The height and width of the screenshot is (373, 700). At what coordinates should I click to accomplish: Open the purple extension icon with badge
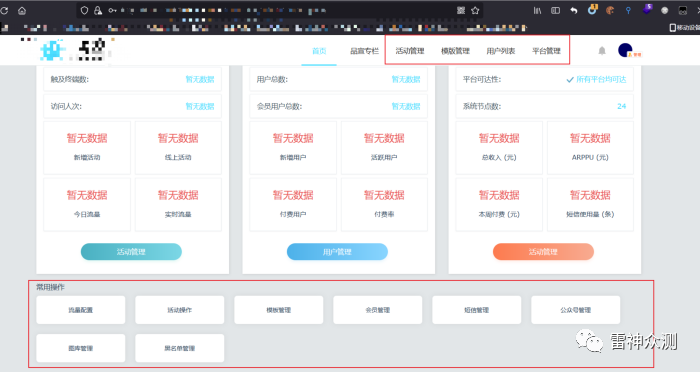pyautogui.click(x=647, y=9)
